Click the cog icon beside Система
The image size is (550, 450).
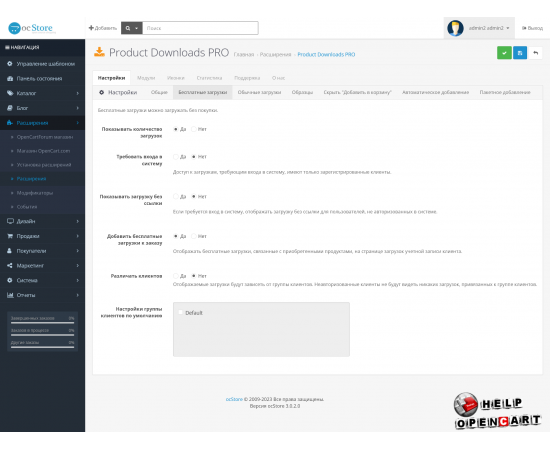(x=10, y=280)
